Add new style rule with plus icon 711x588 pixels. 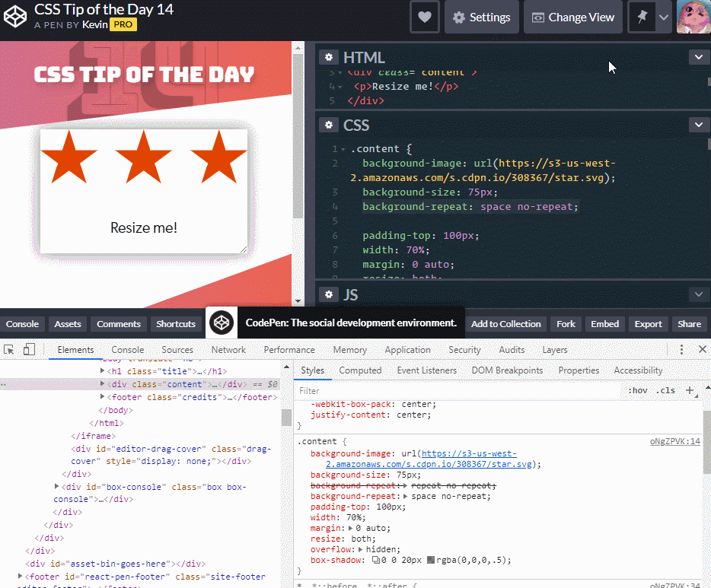690,390
